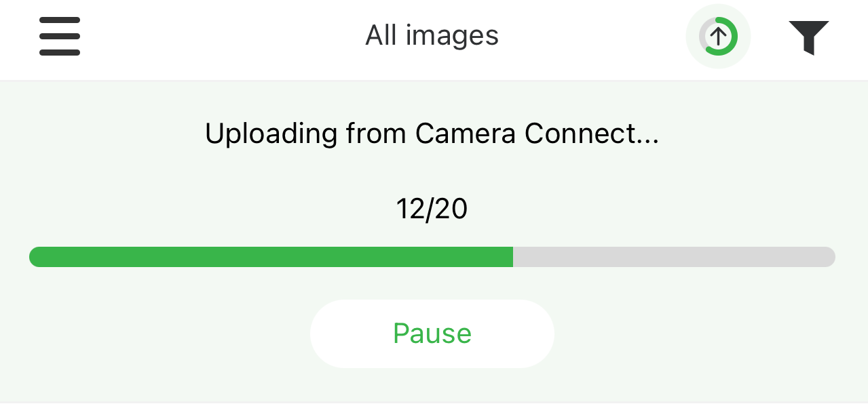Image resolution: width=868 pixels, height=404 pixels.
Task: Click the green filled progress bar section
Action: (271, 257)
